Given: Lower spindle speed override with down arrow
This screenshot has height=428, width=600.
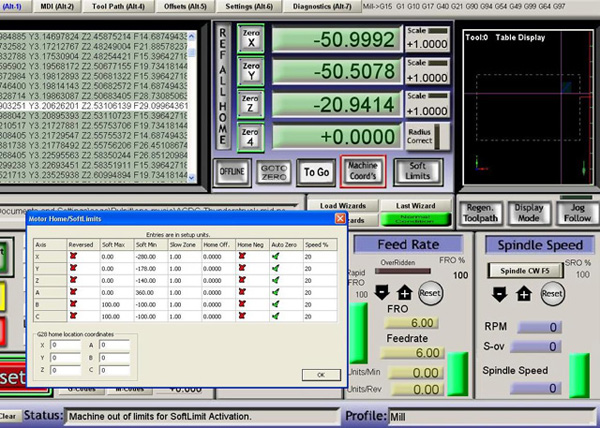Looking at the screenshot, I should point(500,294).
